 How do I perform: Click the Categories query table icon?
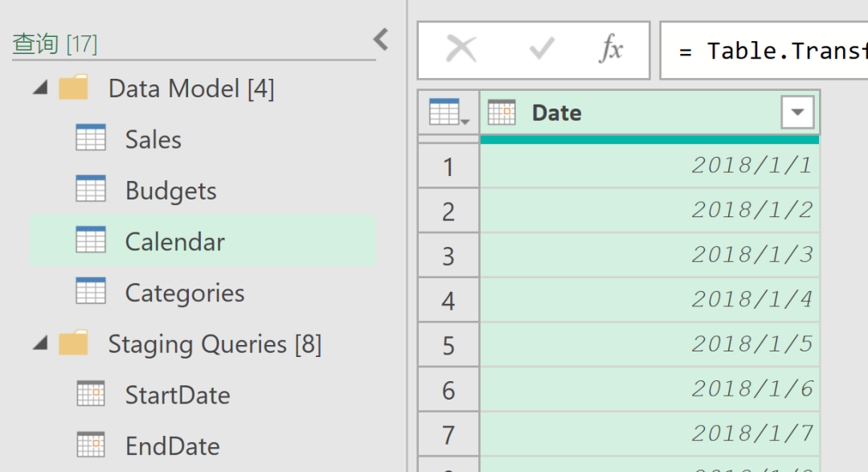click(x=90, y=292)
